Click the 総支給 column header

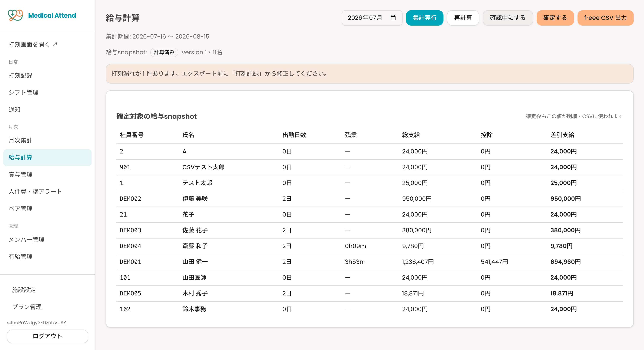pyautogui.click(x=411, y=135)
